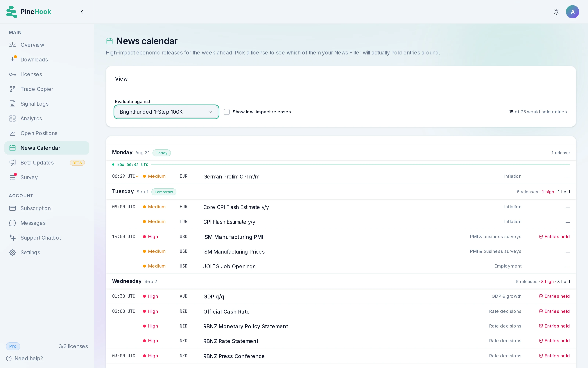Enable Show low-impact releases checkbox
588x368 pixels.
(227, 112)
